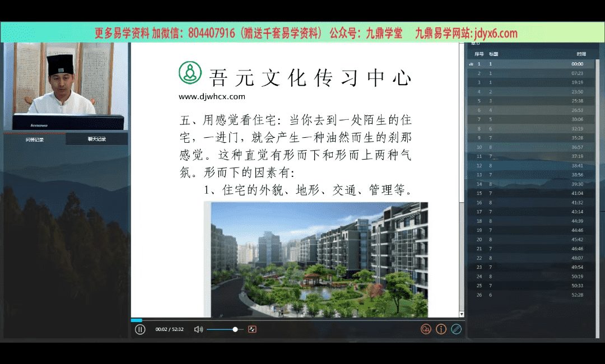Image resolution: width=605 pixels, height=364 pixels.
Task: Select chapter 4 at 23:50
Action: click(x=531, y=92)
